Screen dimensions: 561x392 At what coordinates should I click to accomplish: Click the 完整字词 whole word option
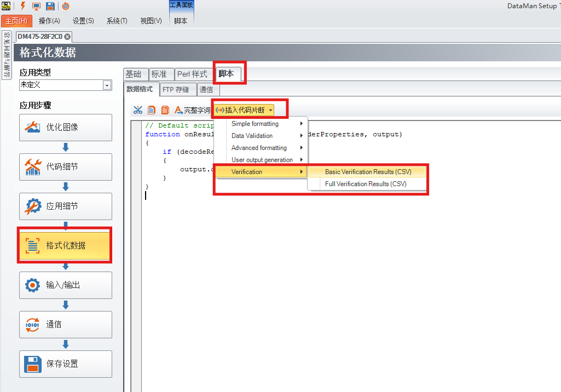tap(192, 110)
